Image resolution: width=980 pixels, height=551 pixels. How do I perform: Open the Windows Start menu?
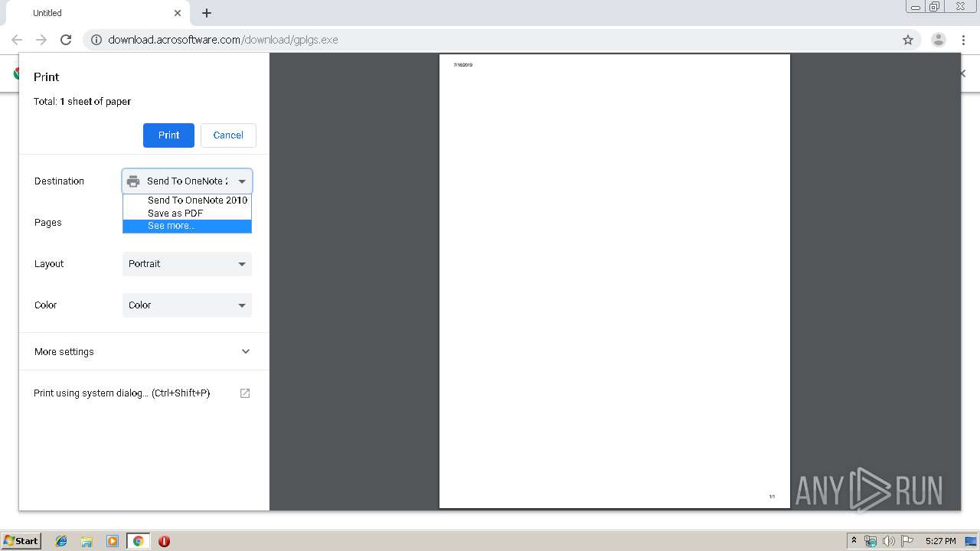pyautogui.click(x=21, y=541)
